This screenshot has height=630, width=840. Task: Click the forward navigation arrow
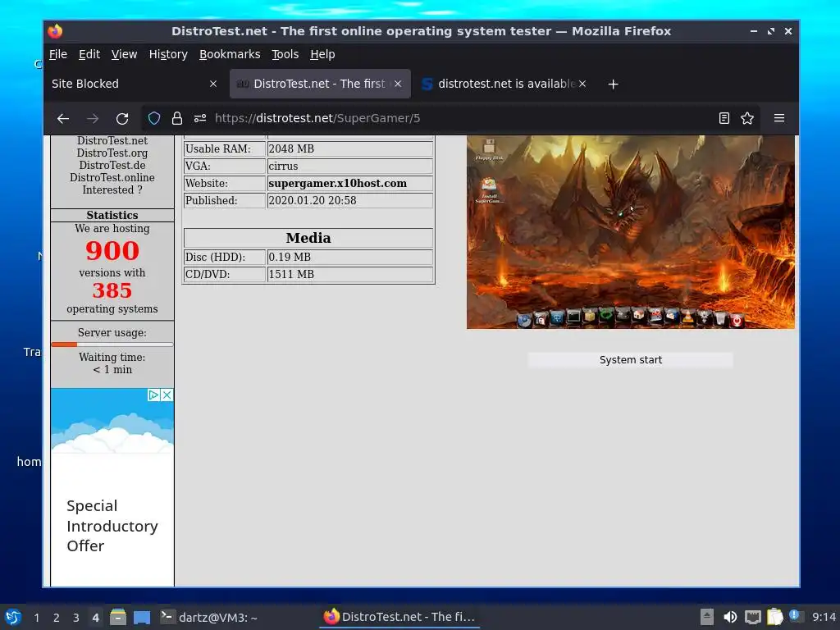click(93, 118)
